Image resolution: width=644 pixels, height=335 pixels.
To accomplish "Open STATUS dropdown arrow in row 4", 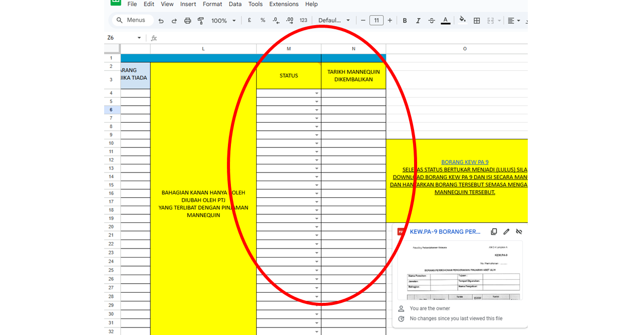I will click(x=316, y=94).
